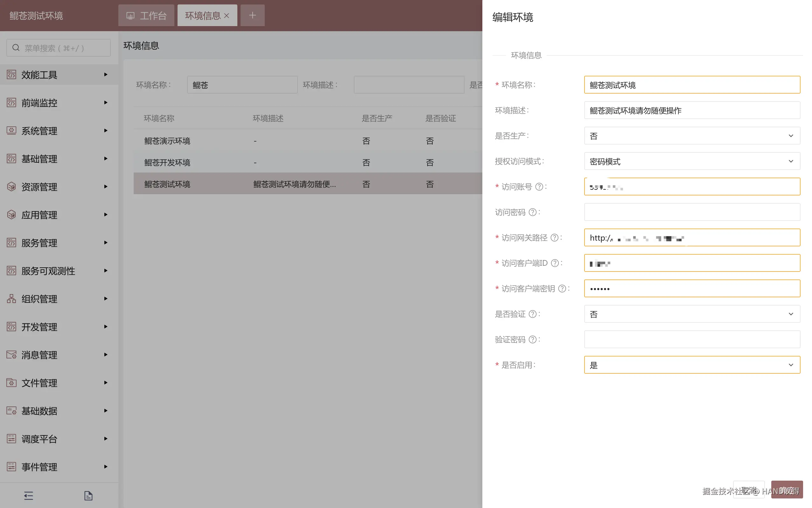The width and height of the screenshot is (812, 508).
Task: Click the 确定 confirm button
Action: coord(787,490)
